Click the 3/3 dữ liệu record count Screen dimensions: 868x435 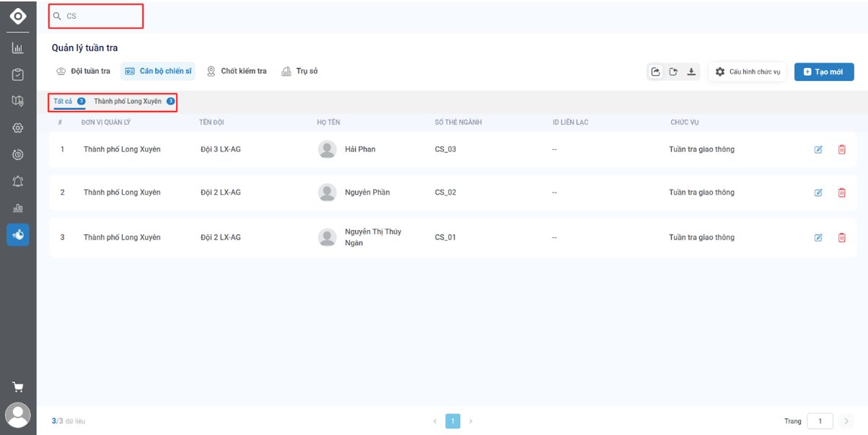[x=69, y=421]
